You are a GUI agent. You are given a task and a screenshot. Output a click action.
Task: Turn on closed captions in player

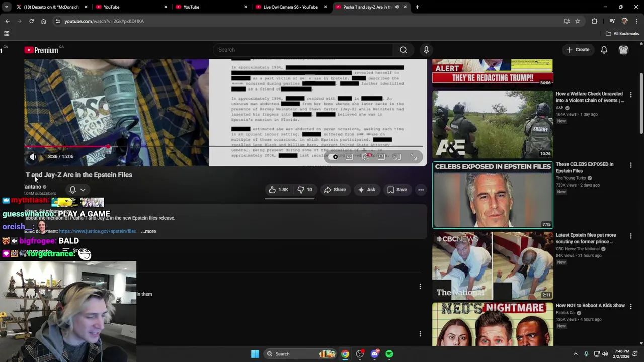(x=349, y=157)
